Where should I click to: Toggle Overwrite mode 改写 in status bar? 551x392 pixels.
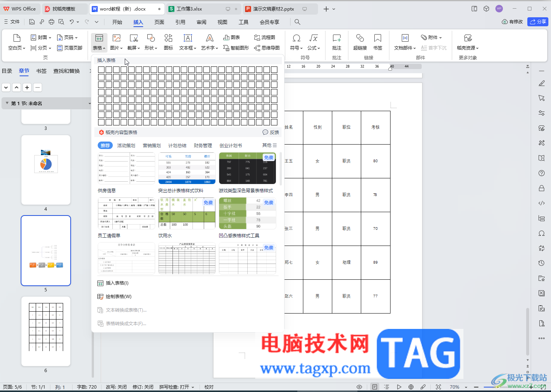point(116,387)
